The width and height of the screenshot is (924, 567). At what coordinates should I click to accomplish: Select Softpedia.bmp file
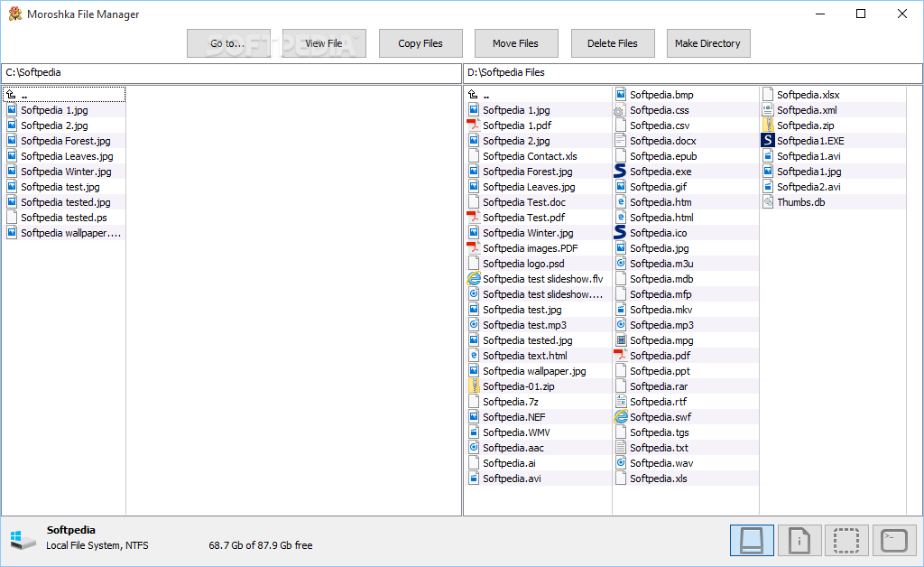pyautogui.click(x=686, y=94)
